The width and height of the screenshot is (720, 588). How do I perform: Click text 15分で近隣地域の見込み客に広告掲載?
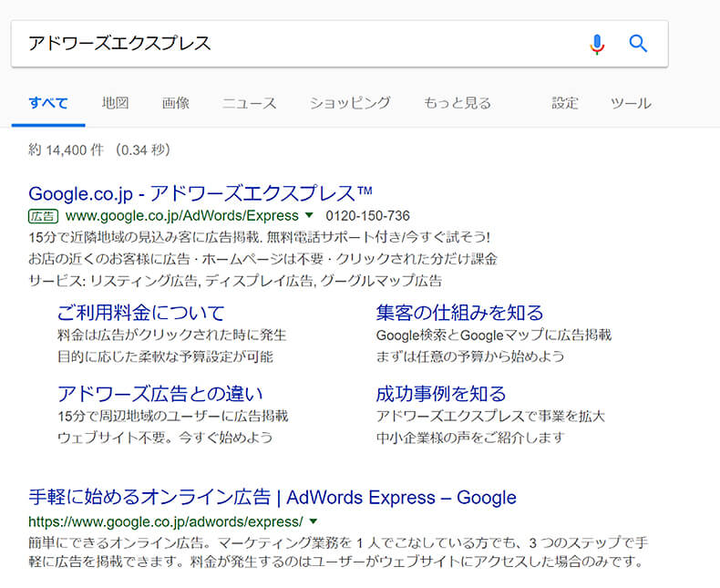(145, 237)
